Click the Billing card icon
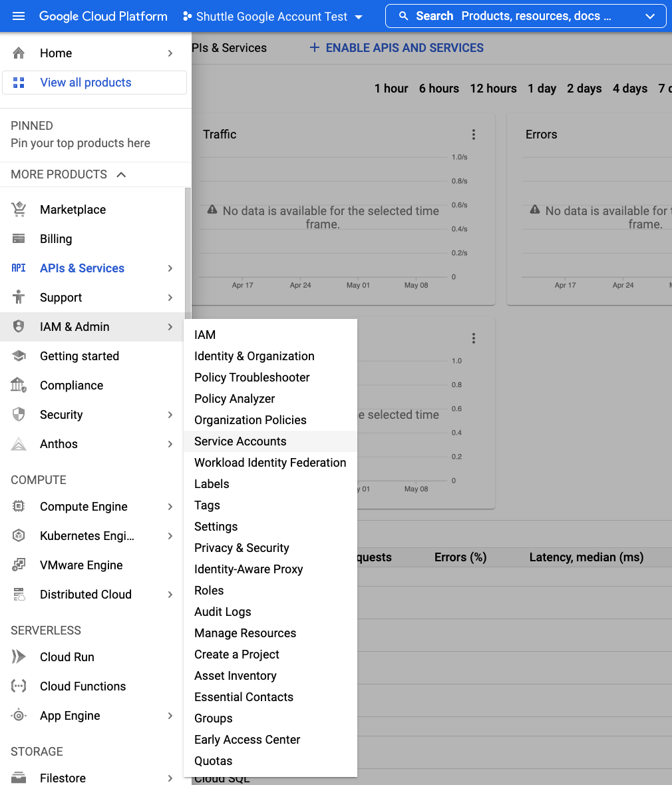This screenshot has height=785, width=672. point(19,239)
